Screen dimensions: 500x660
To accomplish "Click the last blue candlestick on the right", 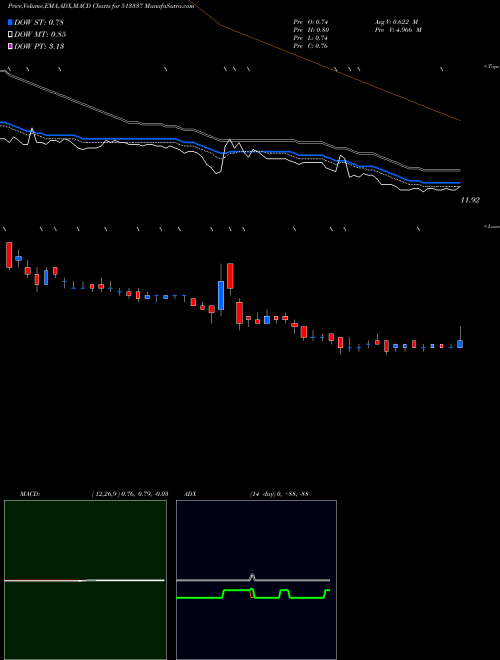I will [460, 344].
